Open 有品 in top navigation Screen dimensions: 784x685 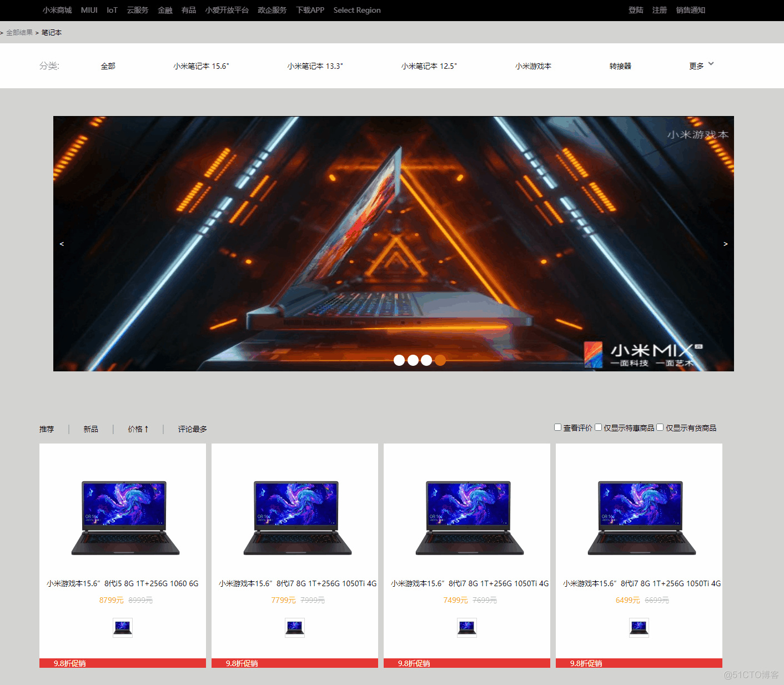click(189, 10)
